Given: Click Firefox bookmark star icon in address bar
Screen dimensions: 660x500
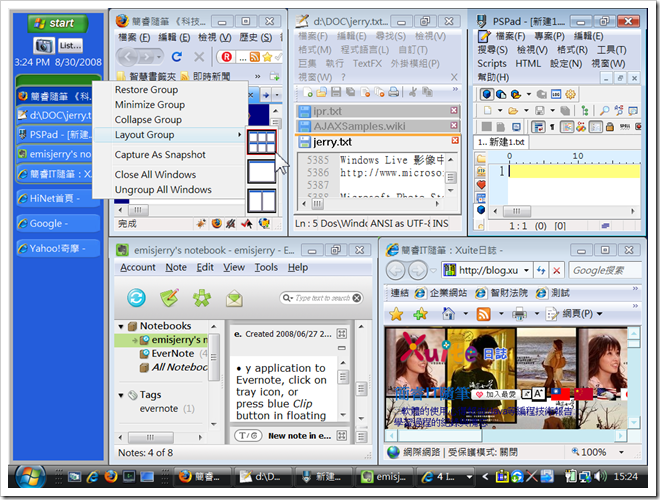Looking at the screenshot, I should 267,57.
